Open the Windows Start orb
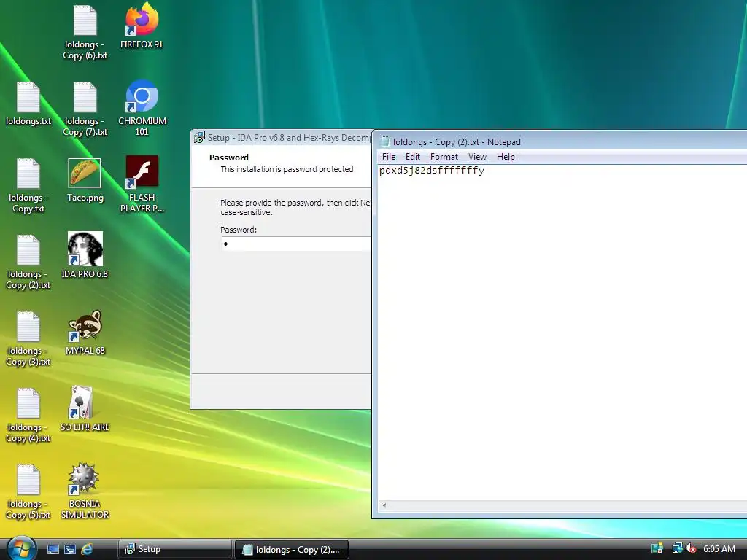This screenshot has width=747, height=560. pyautogui.click(x=21, y=548)
